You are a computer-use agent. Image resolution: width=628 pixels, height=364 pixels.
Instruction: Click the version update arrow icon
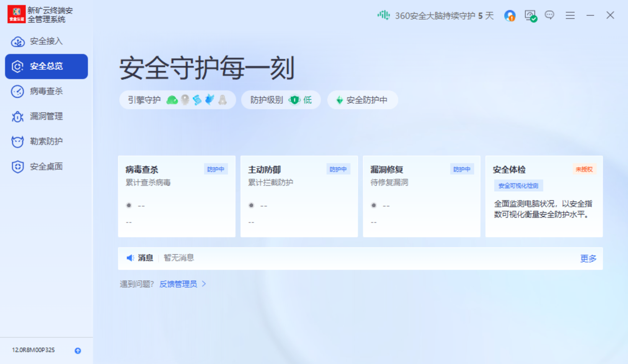coord(78,351)
